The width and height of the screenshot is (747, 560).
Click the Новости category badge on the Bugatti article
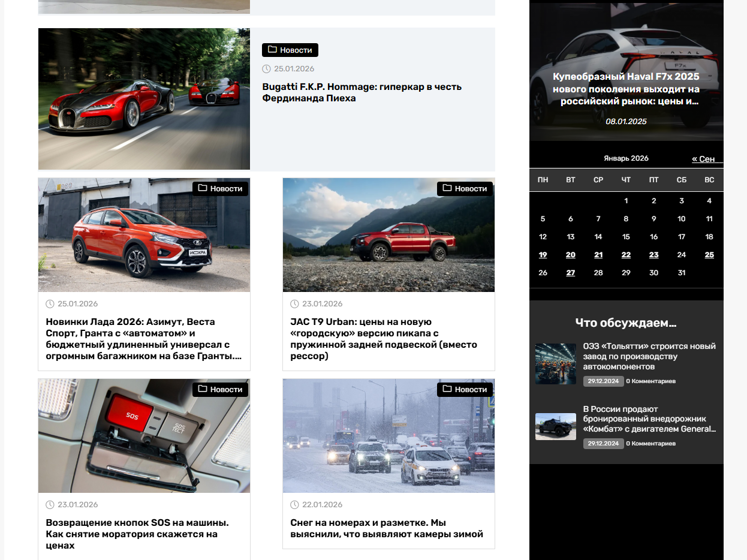click(290, 50)
